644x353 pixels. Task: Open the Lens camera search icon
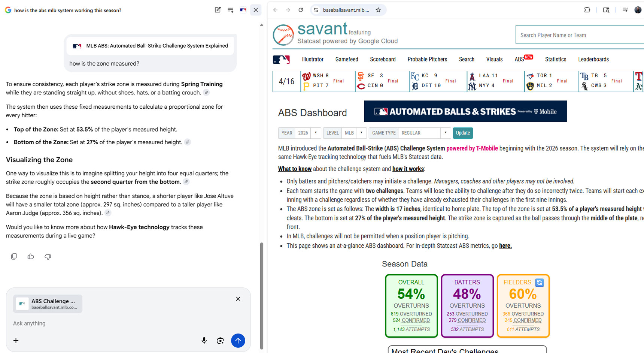tap(221, 341)
